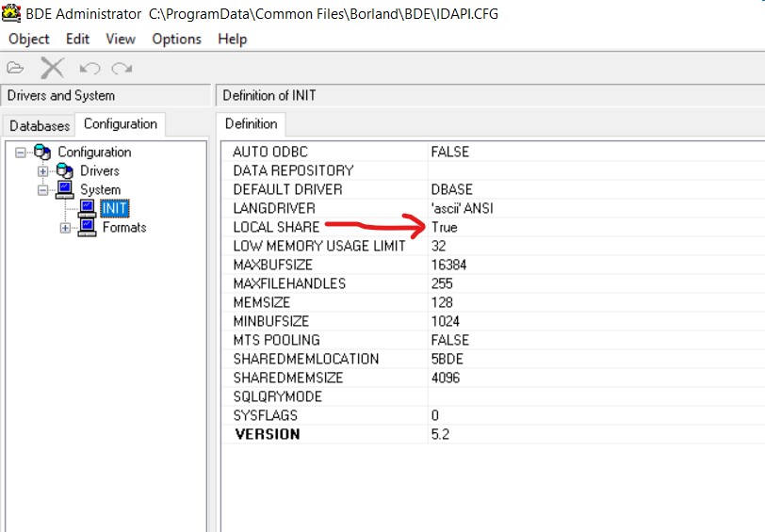Open the Object menu
The image size is (765, 532).
point(28,39)
